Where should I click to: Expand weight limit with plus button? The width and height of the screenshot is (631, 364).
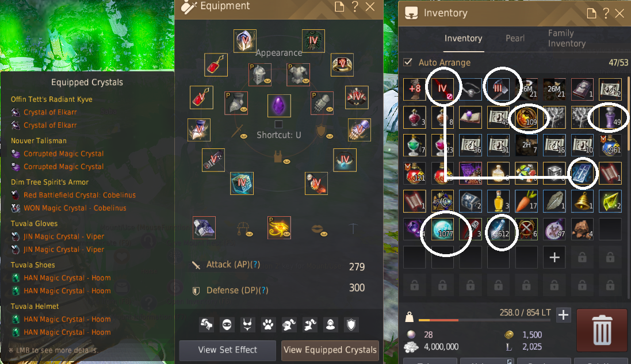click(x=563, y=315)
